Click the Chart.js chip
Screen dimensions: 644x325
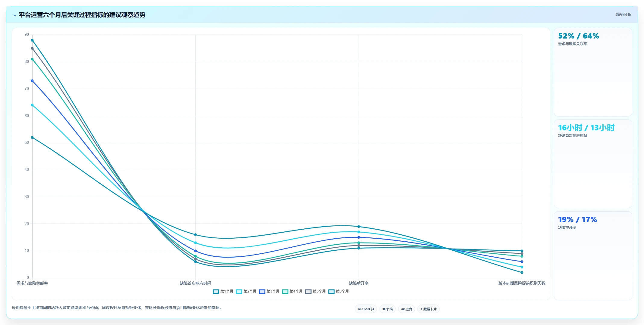pyautogui.click(x=366, y=309)
